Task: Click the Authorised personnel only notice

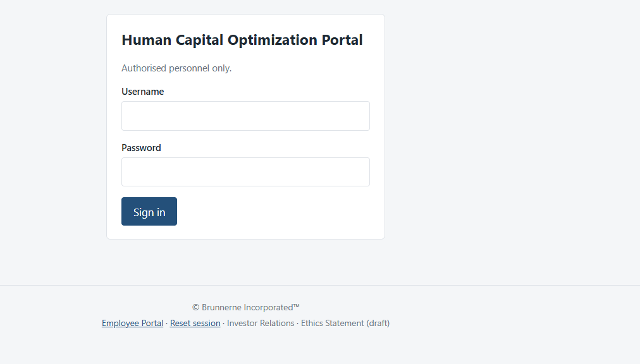Action: [176, 68]
